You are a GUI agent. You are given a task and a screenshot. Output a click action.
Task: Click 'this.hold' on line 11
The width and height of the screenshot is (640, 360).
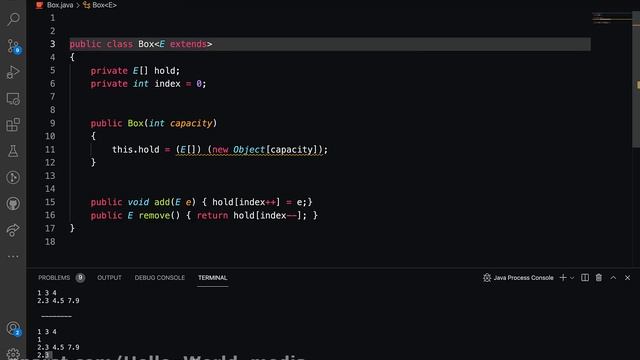(x=136, y=150)
